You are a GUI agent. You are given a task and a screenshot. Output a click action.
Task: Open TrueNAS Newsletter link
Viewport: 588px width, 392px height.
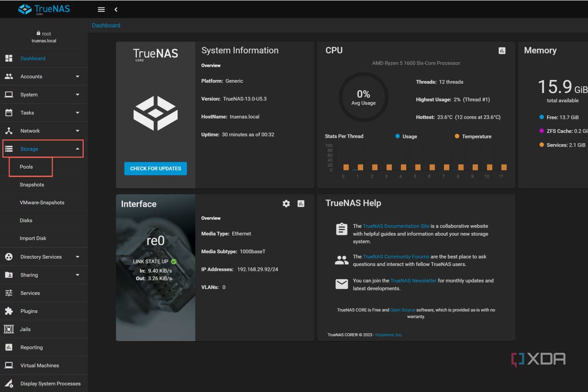pos(413,280)
